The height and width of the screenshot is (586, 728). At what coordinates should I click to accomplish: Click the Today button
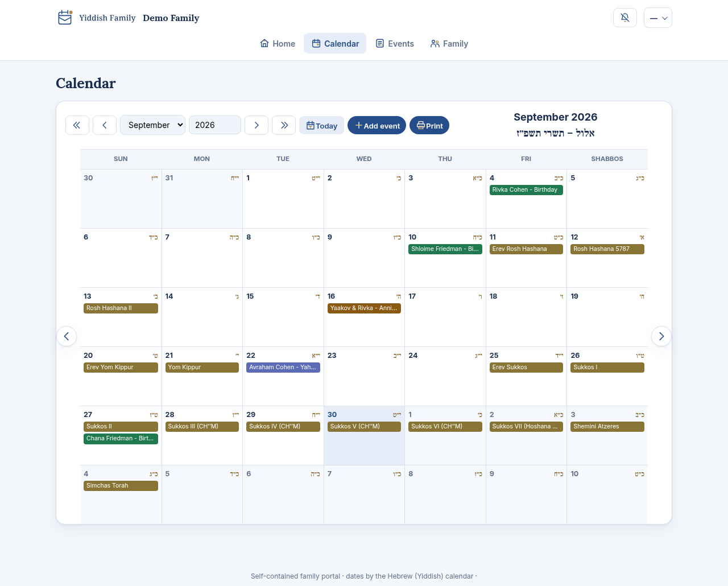[x=322, y=125]
